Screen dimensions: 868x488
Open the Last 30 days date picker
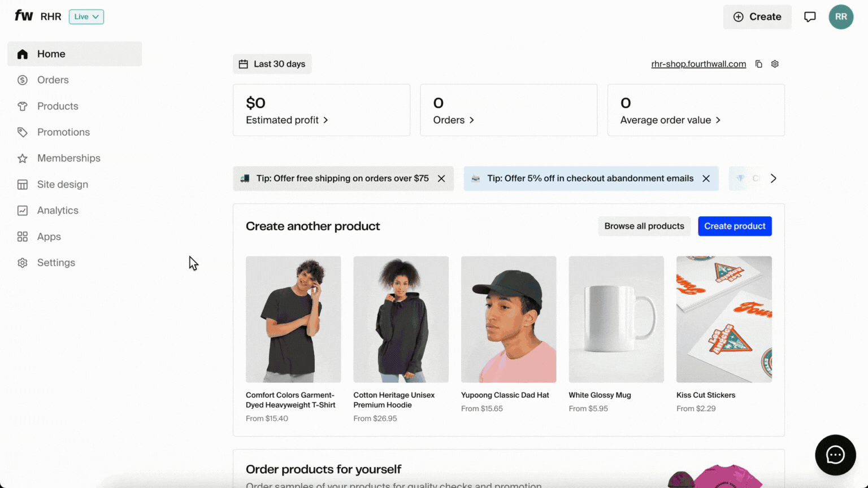[x=272, y=64]
